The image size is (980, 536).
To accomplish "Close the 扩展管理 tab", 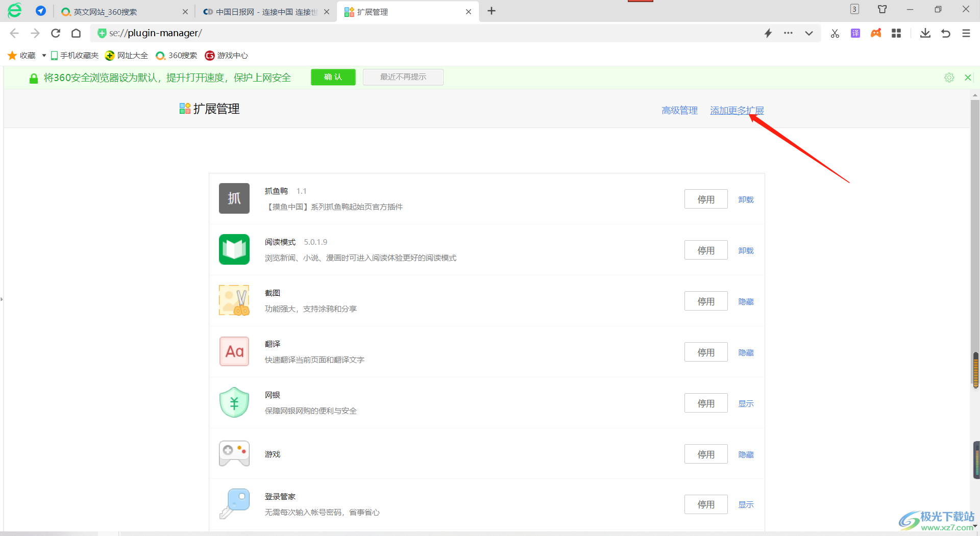I will coord(469,12).
